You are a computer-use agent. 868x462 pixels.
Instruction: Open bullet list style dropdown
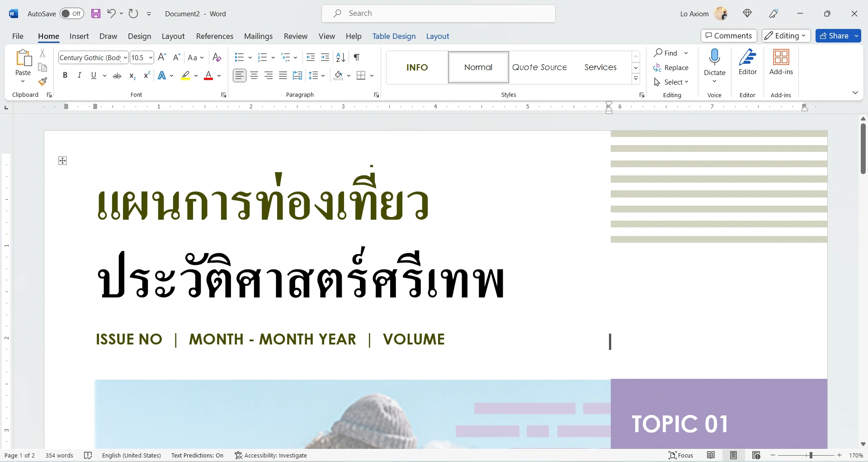click(250, 57)
